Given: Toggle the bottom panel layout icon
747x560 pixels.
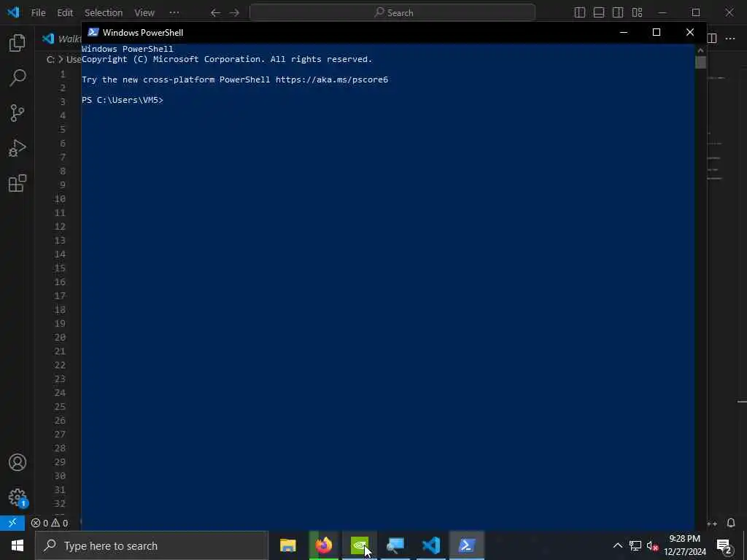Looking at the screenshot, I should [599, 12].
